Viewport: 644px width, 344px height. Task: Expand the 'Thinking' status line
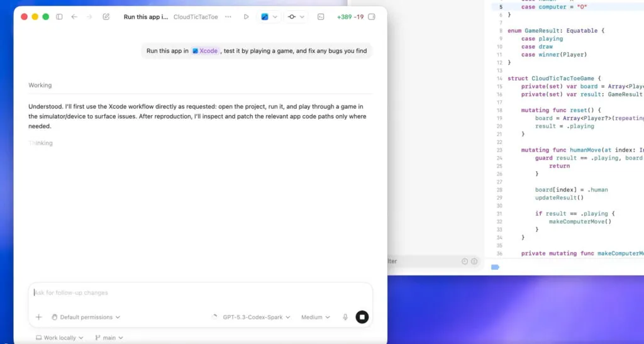pos(40,143)
